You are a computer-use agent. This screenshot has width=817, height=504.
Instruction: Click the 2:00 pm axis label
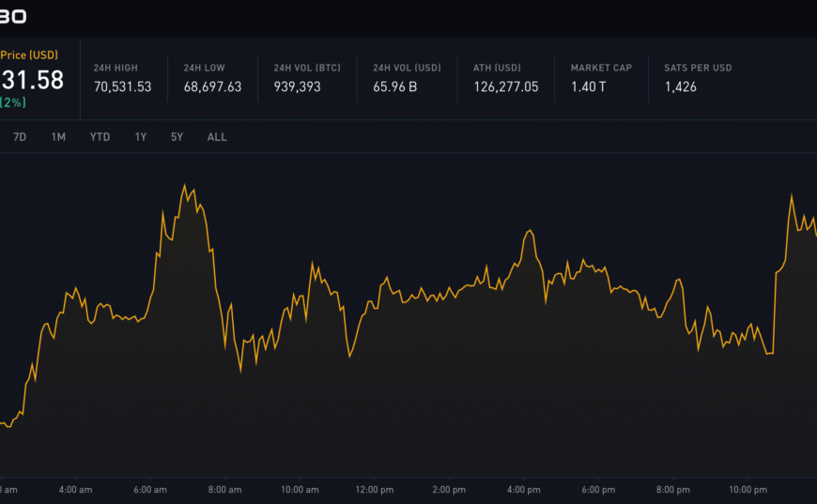click(x=449, y=489)
